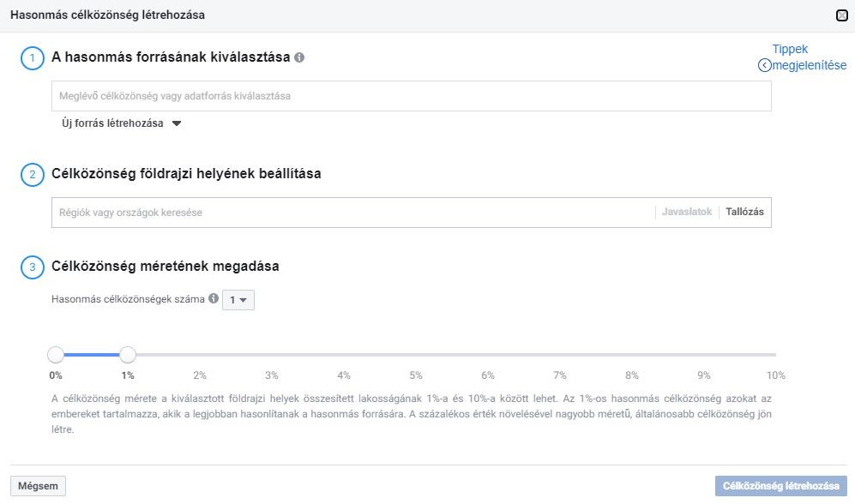Click the 3% label under the slider
Image resolution: width=855 pixels, height=504 pixels.
(x=272, y=375)
